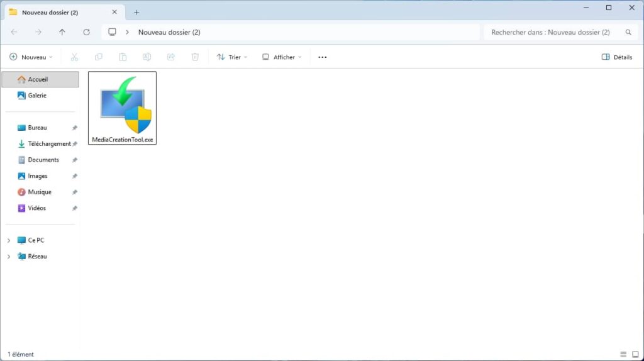Click the pin icon next to Bureau

(75, 128)
